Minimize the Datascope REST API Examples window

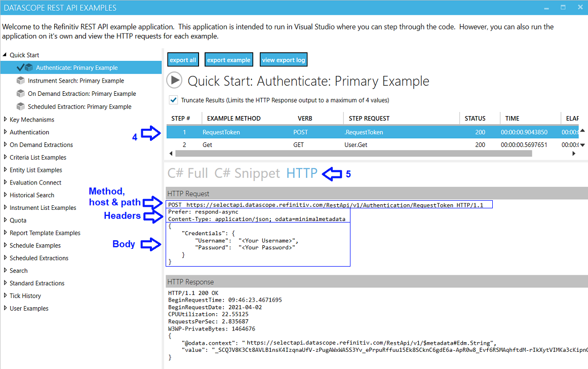coord(546,8)
